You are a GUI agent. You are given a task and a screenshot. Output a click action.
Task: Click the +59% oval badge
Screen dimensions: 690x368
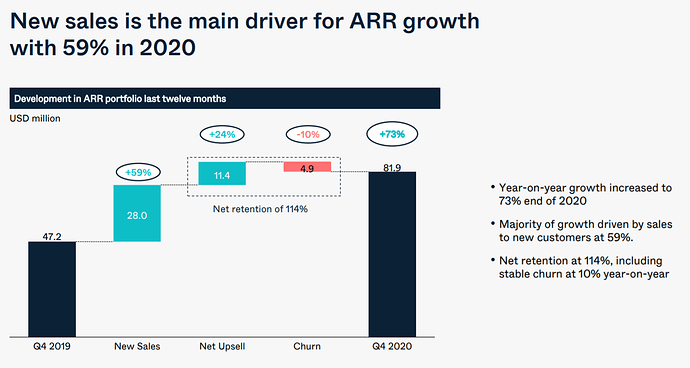[x=138, y=173]
